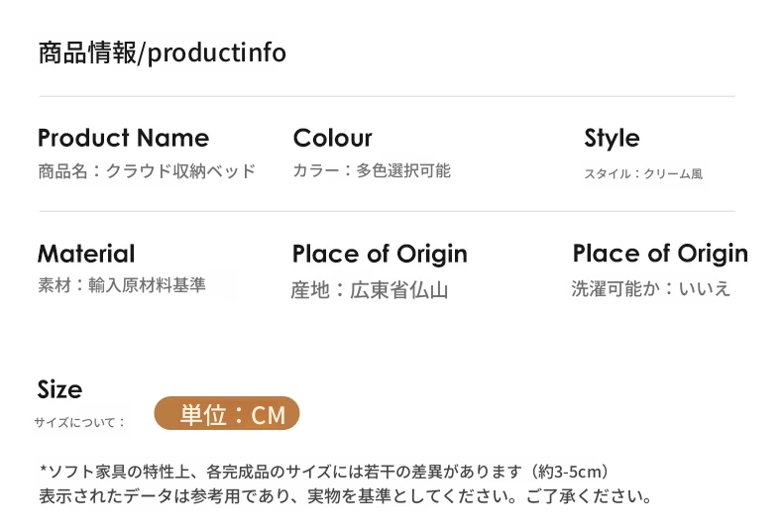Viewport: 783px width, 532px height.
Task: Click the 表示されたデータは参考用 note line
Action: tap(346, 496)
